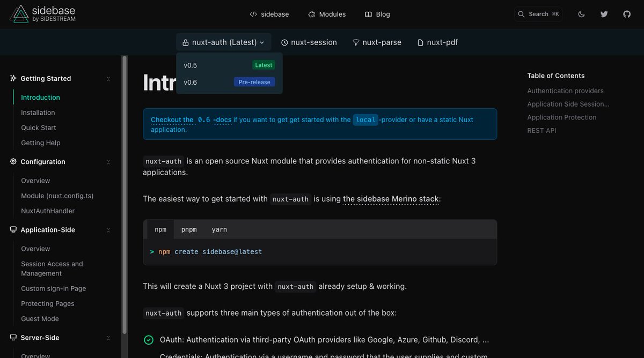
Task: Jump to Authentication providers section
Action: tap(565, 91)
